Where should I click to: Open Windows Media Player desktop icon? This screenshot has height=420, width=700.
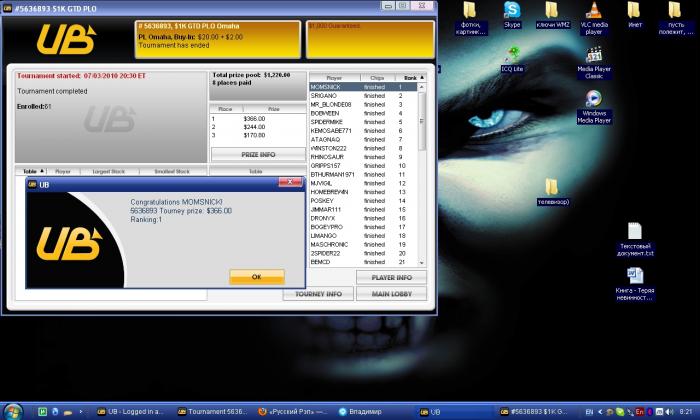[x=594, y=107]
